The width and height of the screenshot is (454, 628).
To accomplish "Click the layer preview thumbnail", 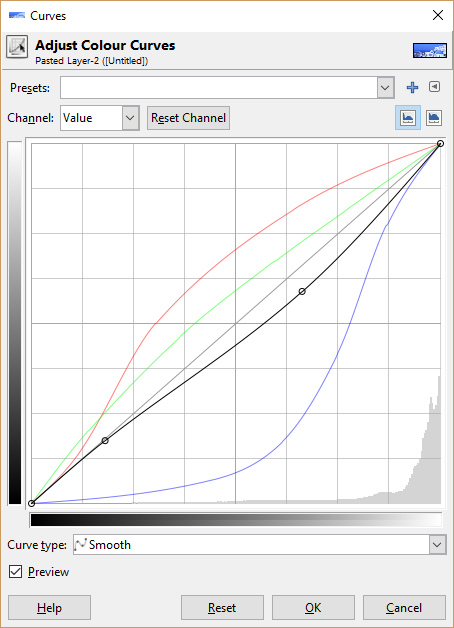I will tap(430, 50).
